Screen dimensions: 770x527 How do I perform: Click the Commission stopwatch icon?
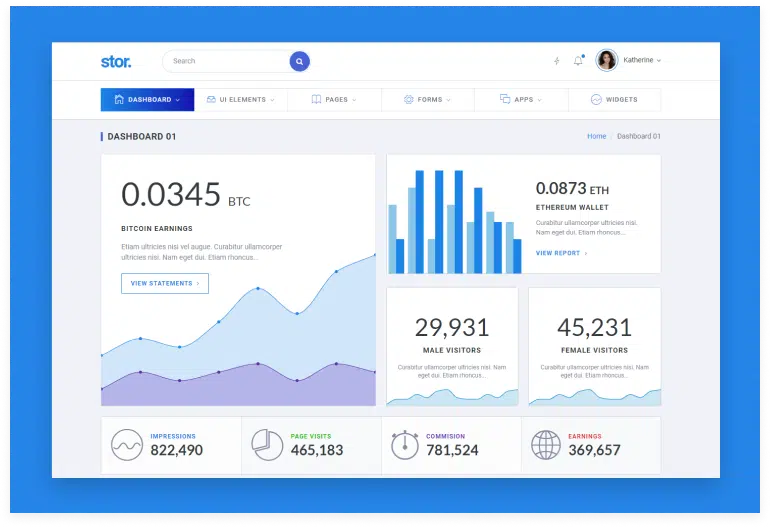pyautogui.click(x=404, y=444)
